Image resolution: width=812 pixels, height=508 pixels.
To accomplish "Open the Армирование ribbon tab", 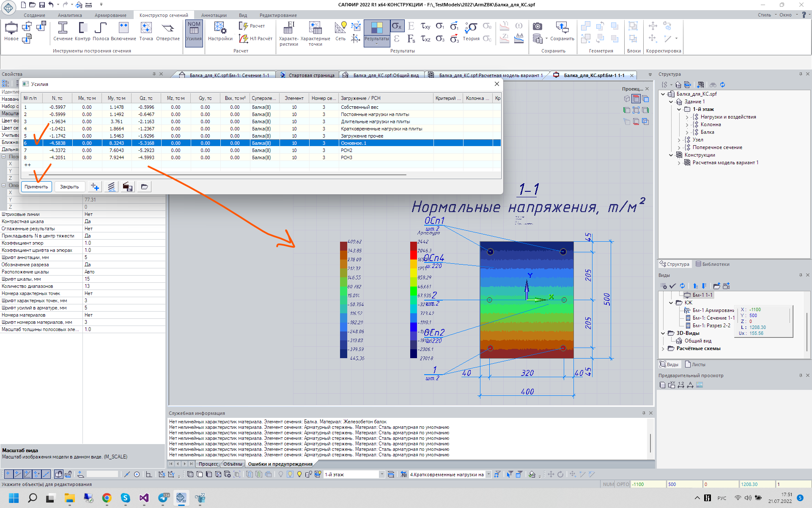I will point(110,15).
